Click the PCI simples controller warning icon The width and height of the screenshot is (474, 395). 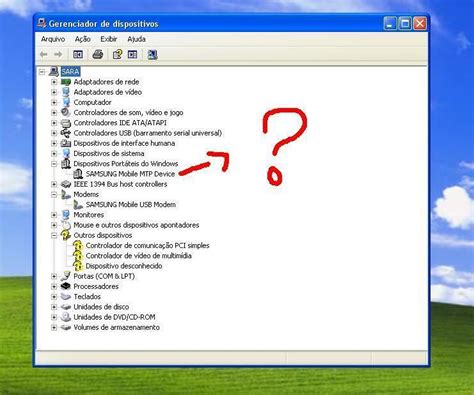pyautogui.click(x=78, y=246)
